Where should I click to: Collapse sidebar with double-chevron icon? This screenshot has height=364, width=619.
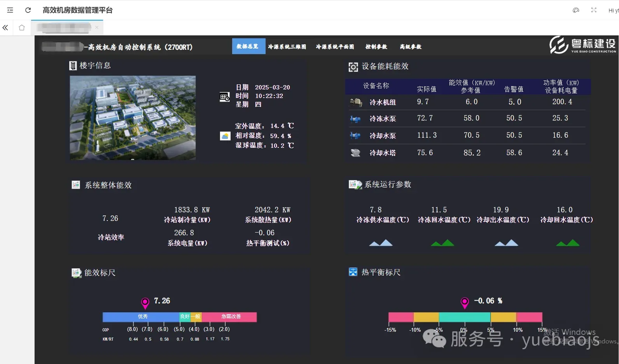(x=5, y=28)
